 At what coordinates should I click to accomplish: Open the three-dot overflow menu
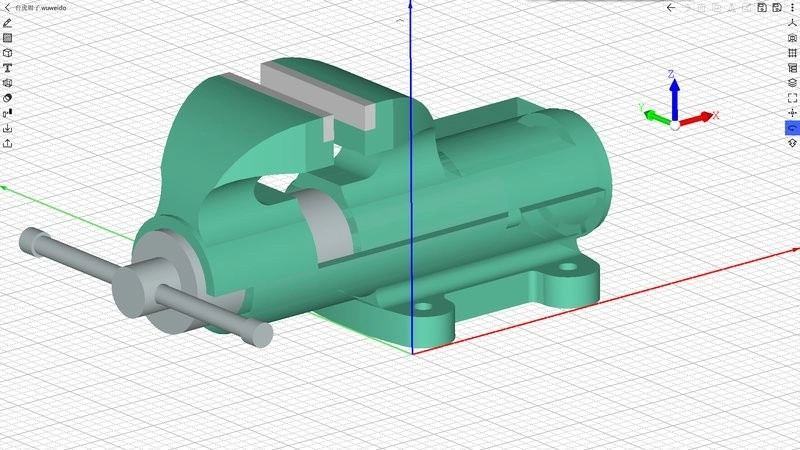tap(792, 7)
